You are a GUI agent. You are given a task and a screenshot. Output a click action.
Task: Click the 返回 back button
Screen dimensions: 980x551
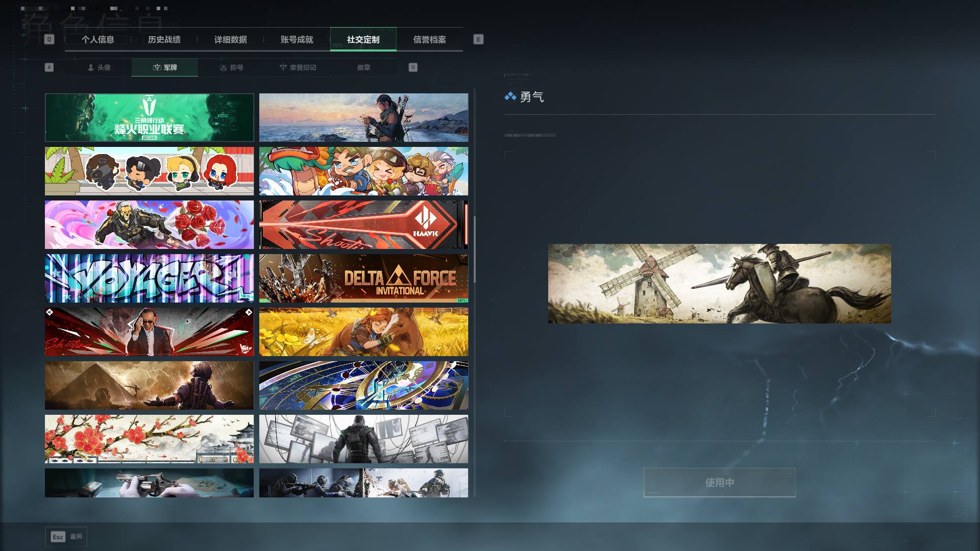(x=66, y=537)
